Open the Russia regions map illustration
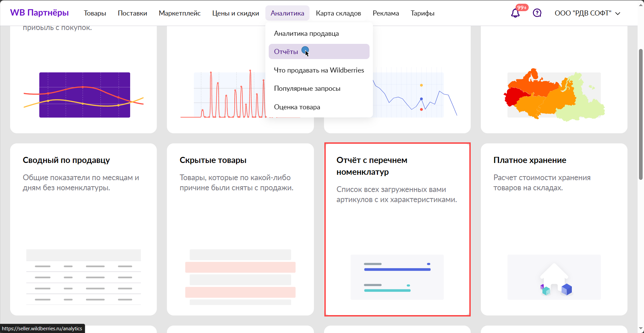 coord(554,95)
